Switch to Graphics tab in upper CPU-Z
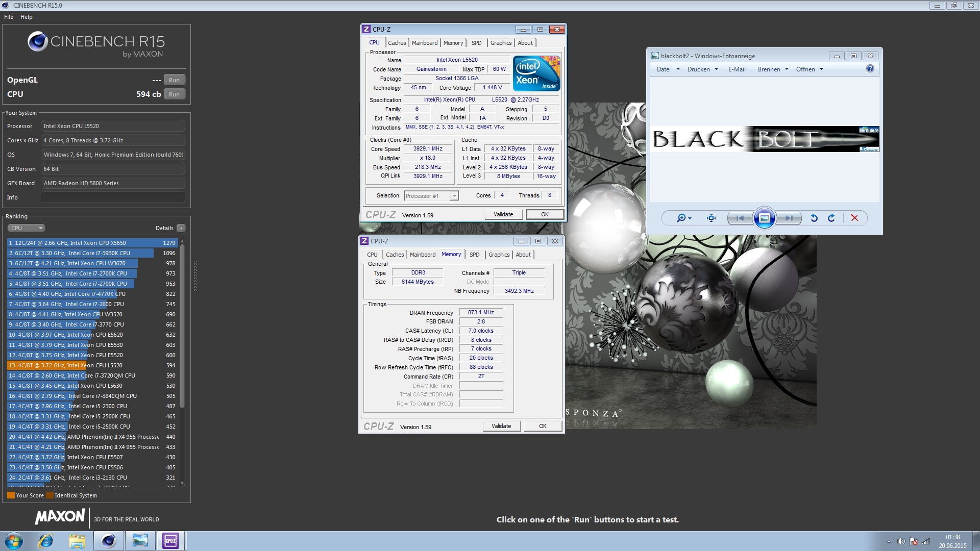Image resolution: width=980 pixels, height=551 pixels. pyautogui.click(x=501, y=43)
